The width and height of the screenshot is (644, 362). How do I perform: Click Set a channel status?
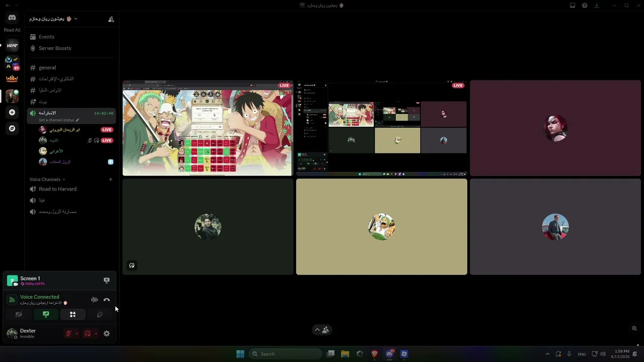tap(56, 120)
